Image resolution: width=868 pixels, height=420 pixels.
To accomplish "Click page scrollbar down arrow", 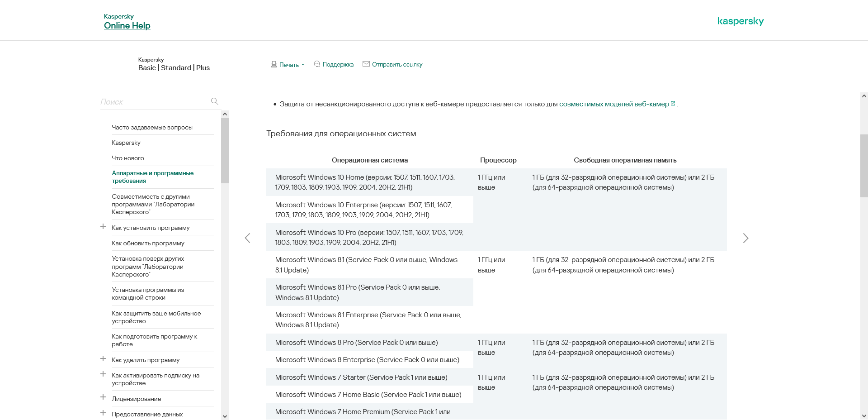I will (864, 416).
